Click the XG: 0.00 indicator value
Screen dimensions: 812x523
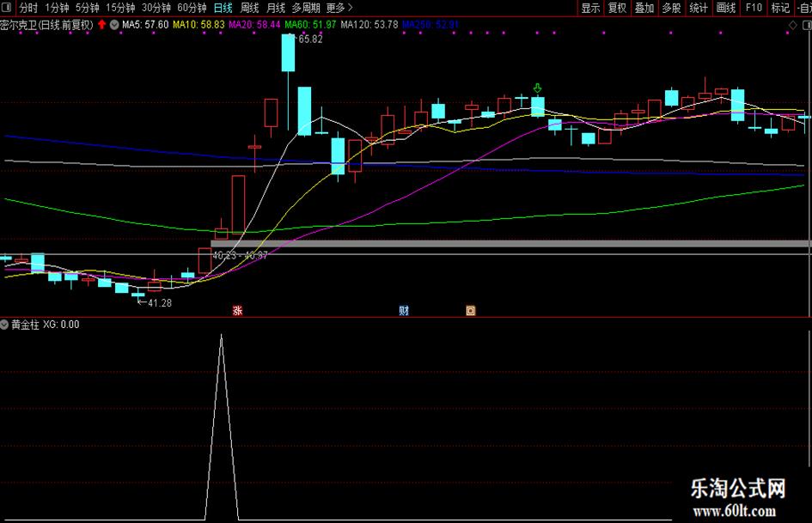pos(61,325)
